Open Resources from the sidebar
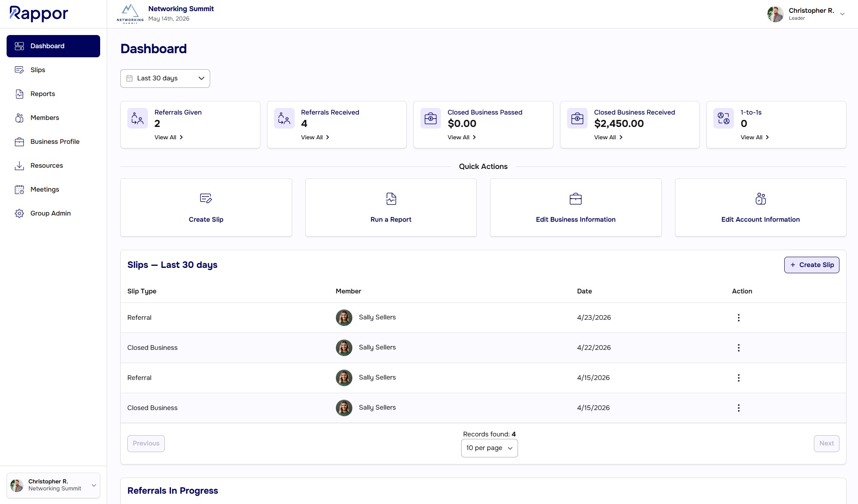This screenshot has width=858, height=504. point(53,166)
